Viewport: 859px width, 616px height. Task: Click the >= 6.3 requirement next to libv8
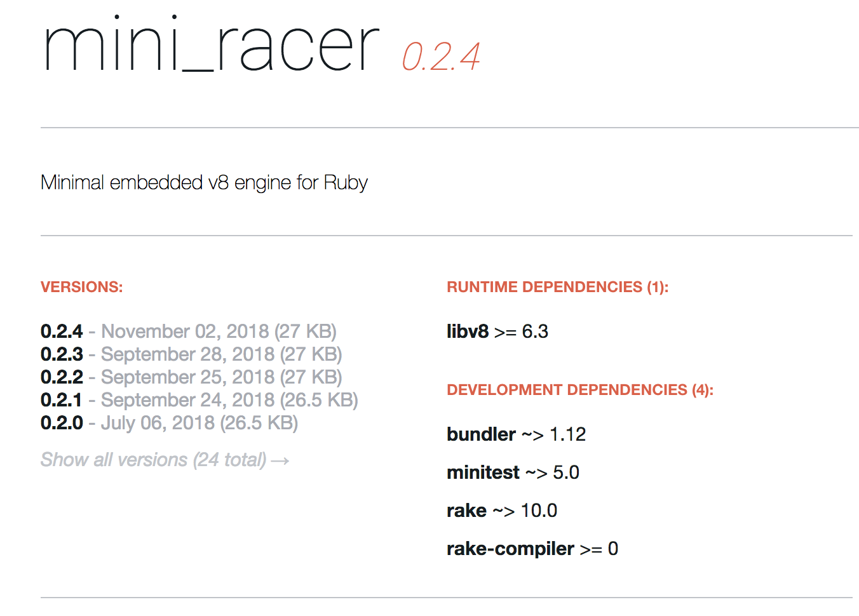[521, 331]
